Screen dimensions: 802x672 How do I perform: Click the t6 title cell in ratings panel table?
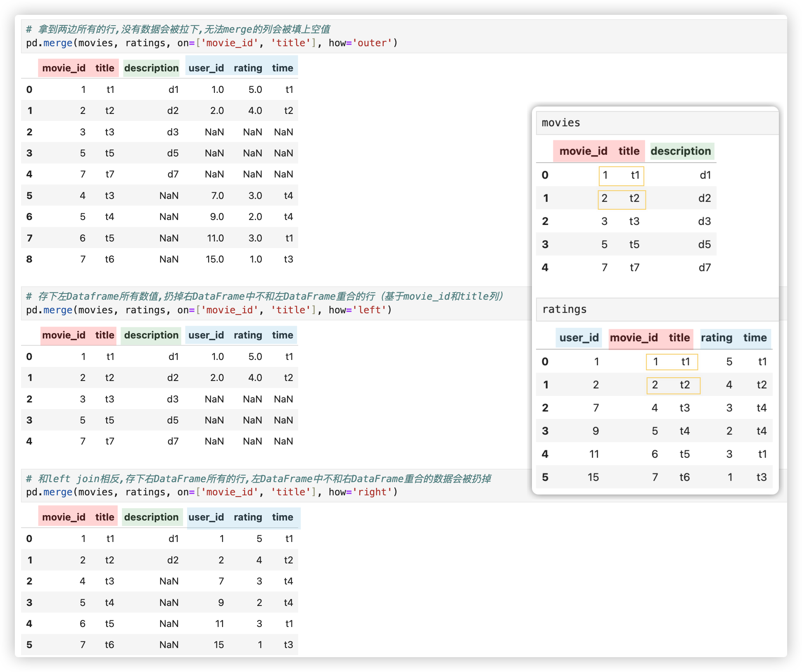pos(684,477)
